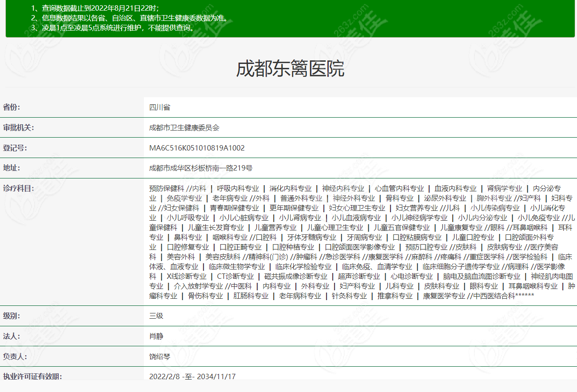
Task: Click 推拿科专业 in the department list
Action: tap(395, 296)
